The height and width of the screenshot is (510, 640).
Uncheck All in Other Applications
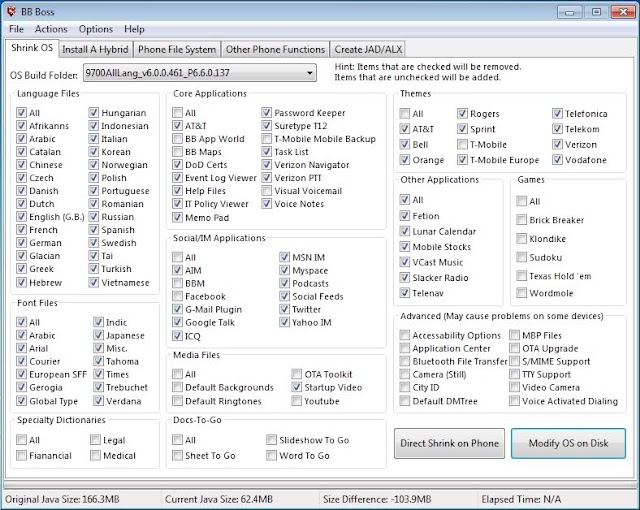tap(404, 200)
